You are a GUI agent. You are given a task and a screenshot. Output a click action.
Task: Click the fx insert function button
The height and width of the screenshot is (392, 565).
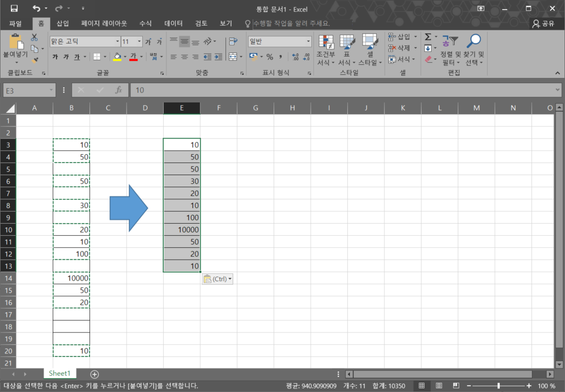(118, 90)
